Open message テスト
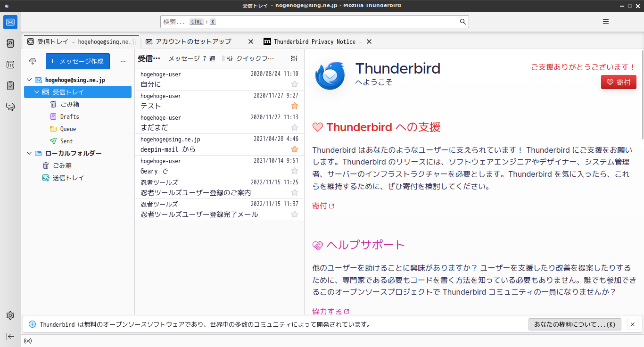 (x=219, y=101)
